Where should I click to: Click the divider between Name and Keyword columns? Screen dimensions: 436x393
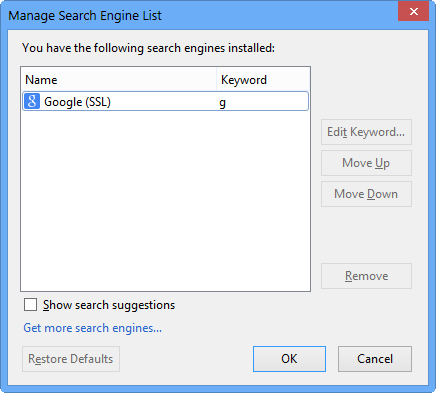coord(217,80)
